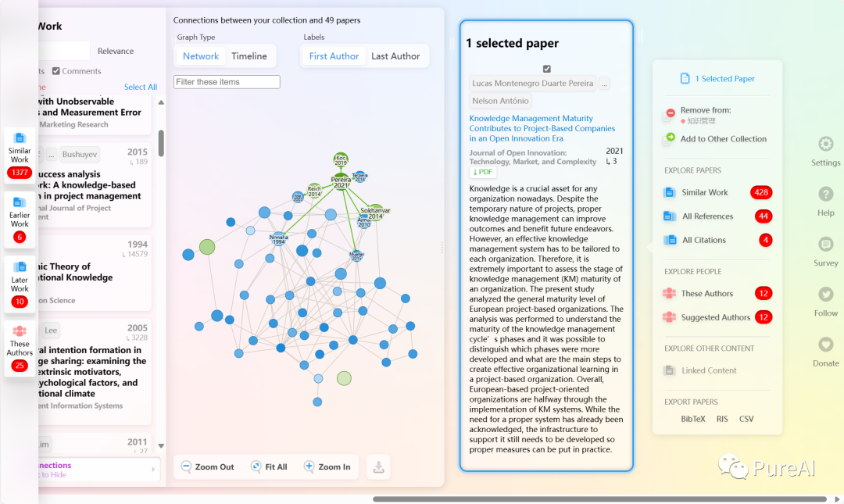Uncheck the selected paper's checkbox

(x=546, y=68)
